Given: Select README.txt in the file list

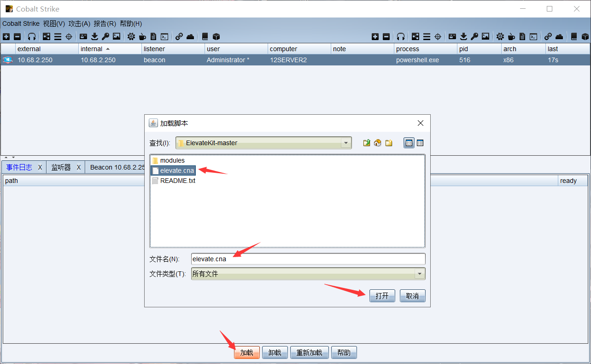Looking at the screenshot, I should click(x=174, y=181).
